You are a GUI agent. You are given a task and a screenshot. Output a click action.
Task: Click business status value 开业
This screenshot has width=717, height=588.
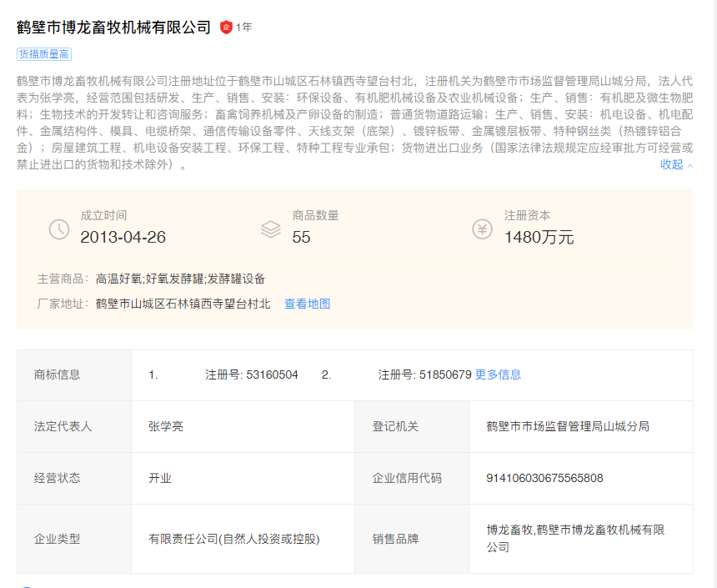(159, 478)
